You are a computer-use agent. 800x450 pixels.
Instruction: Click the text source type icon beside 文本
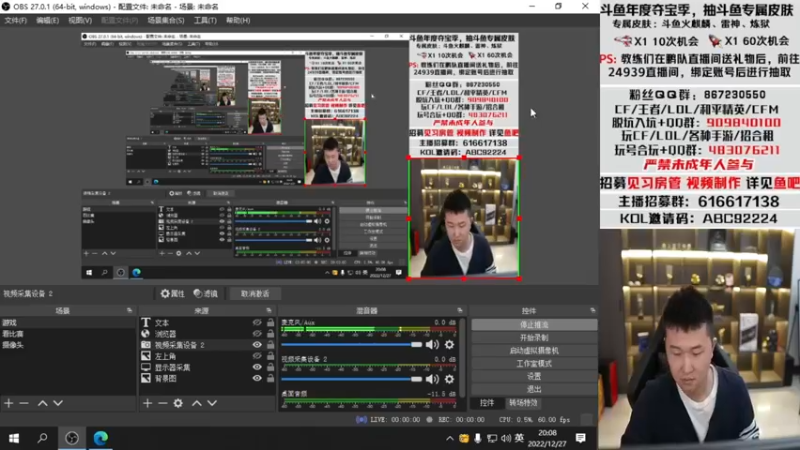[146, 322]
